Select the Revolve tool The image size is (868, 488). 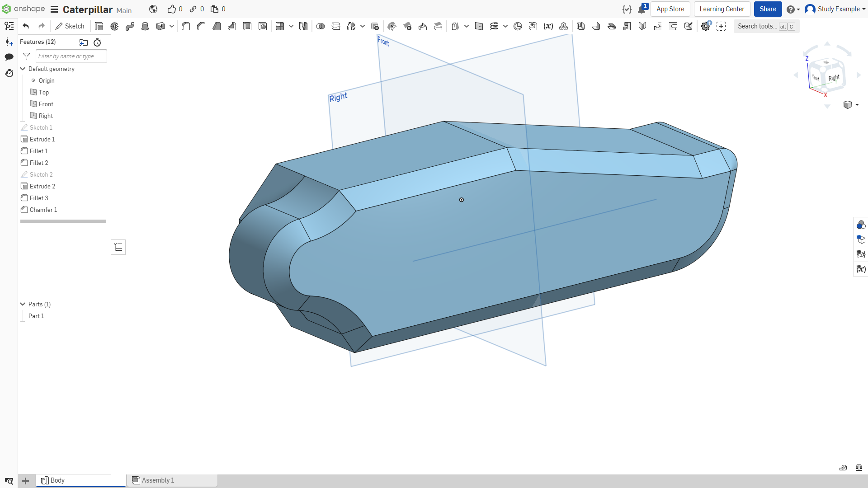114,26
